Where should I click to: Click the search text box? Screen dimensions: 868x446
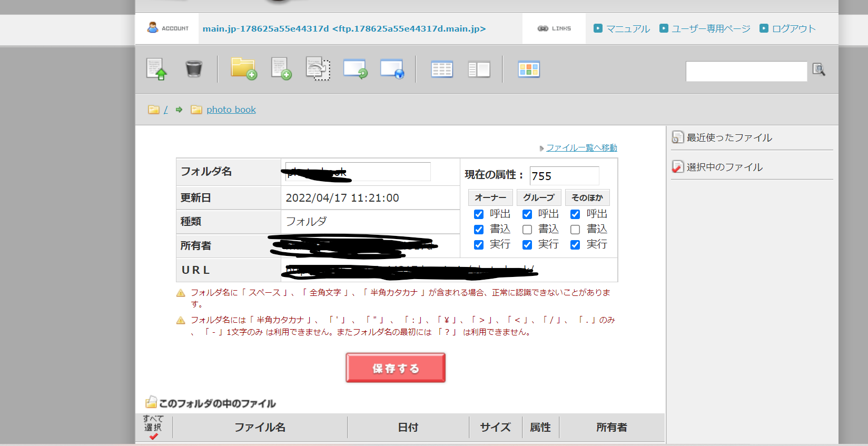tap(746, 71)
